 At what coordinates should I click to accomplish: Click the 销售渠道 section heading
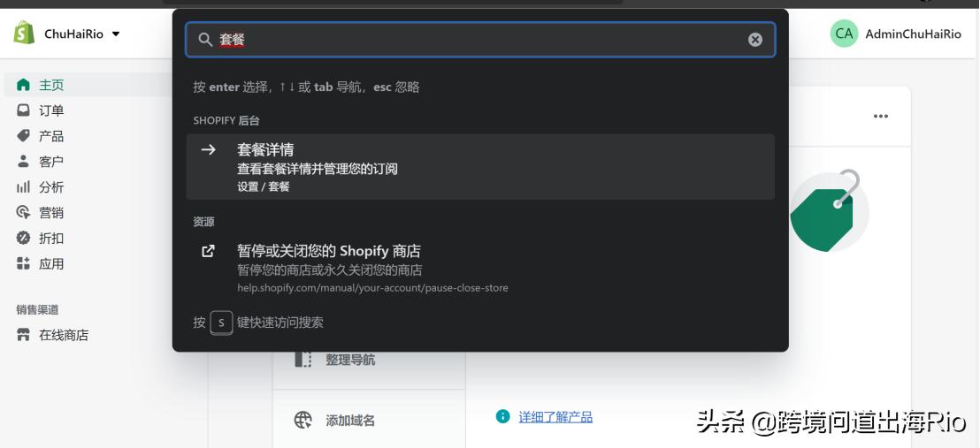coord(37,310)
